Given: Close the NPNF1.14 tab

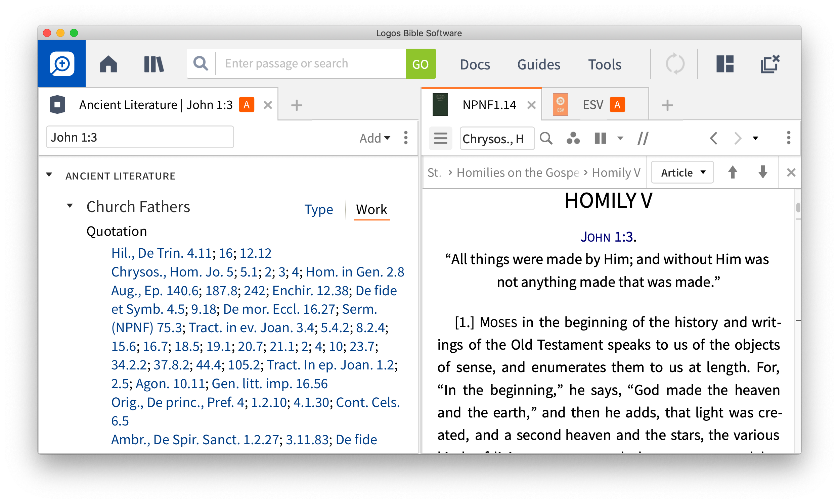Looking at the screenshot, I should coord(531,105).
